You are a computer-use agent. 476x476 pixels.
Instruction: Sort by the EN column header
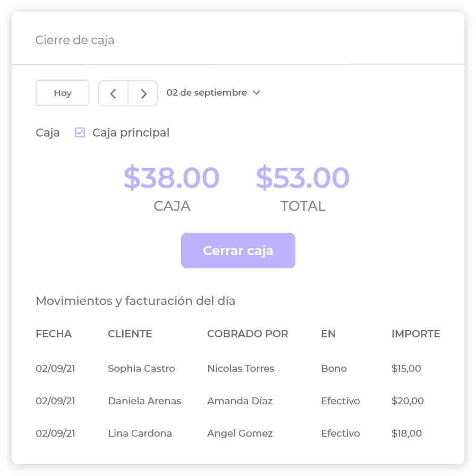328,334
